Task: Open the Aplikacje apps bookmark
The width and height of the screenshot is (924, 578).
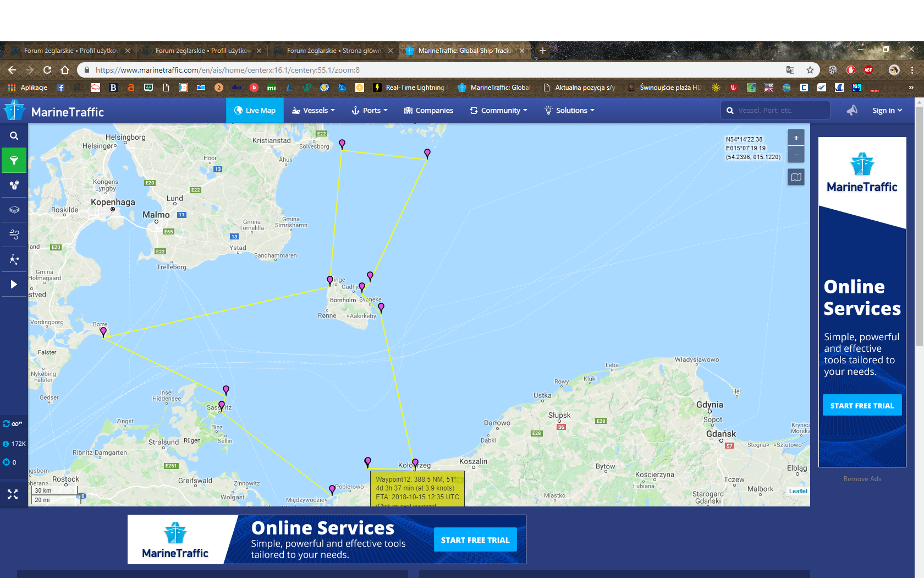Action: click(x=28, y=88)
